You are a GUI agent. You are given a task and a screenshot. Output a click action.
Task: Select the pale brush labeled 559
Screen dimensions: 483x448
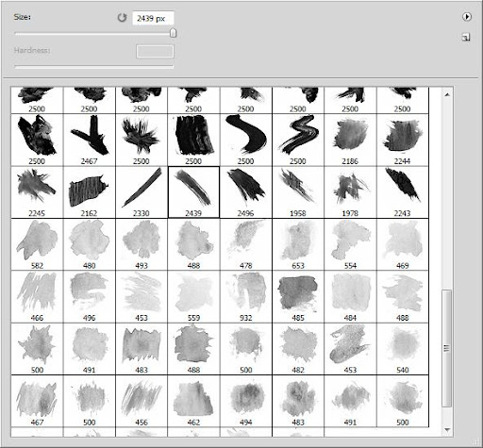point(193,296)
